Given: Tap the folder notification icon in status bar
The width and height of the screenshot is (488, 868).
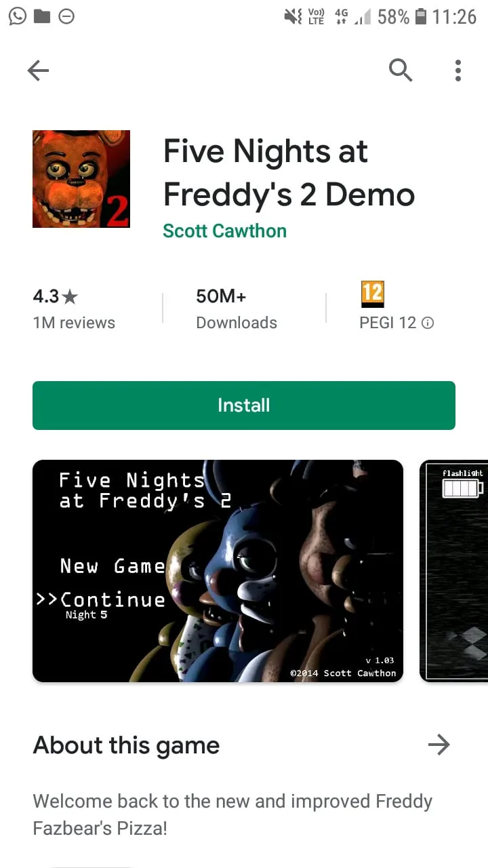Looking at the screenshot, I should 42,16.
